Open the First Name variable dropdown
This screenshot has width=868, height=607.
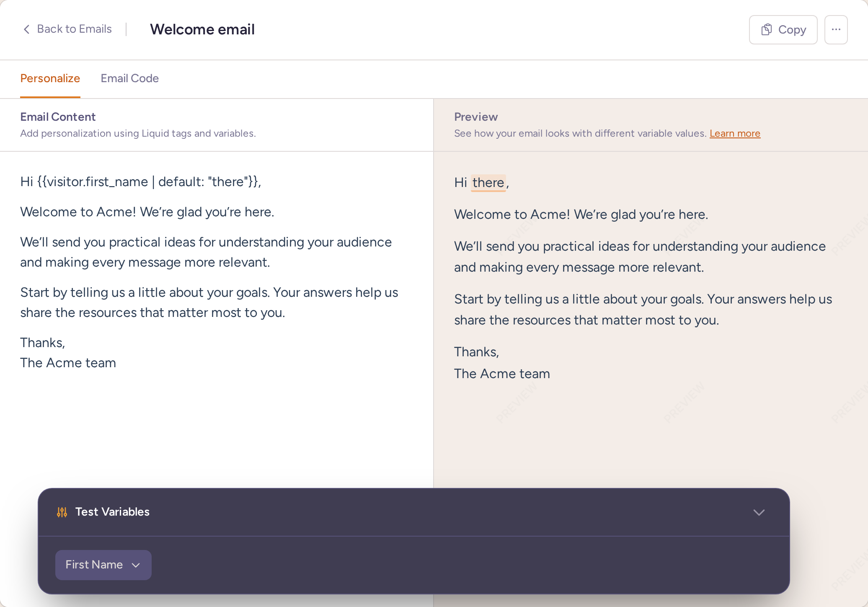click(103, 565)
